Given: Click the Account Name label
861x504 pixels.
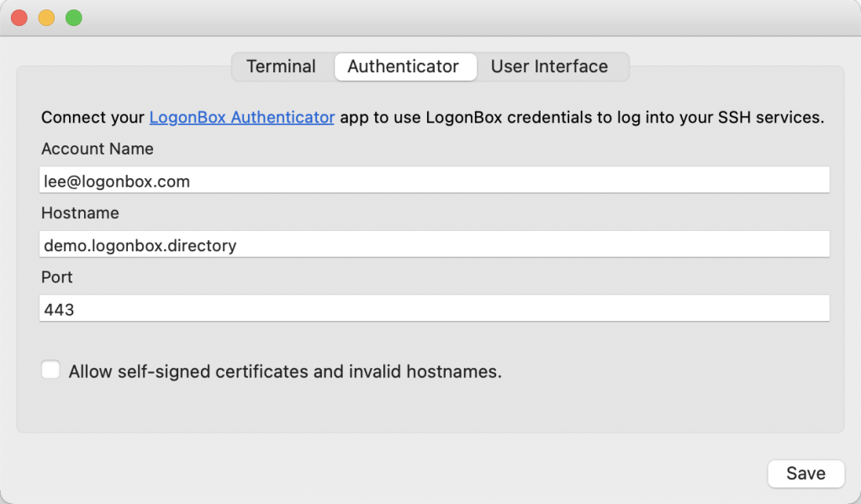Looking at the screenshot, I should 97,149.
